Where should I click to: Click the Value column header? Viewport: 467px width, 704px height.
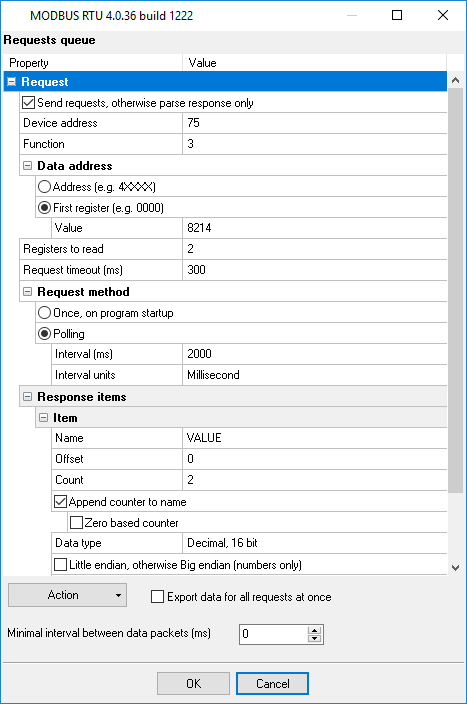(x=314, y=63)
